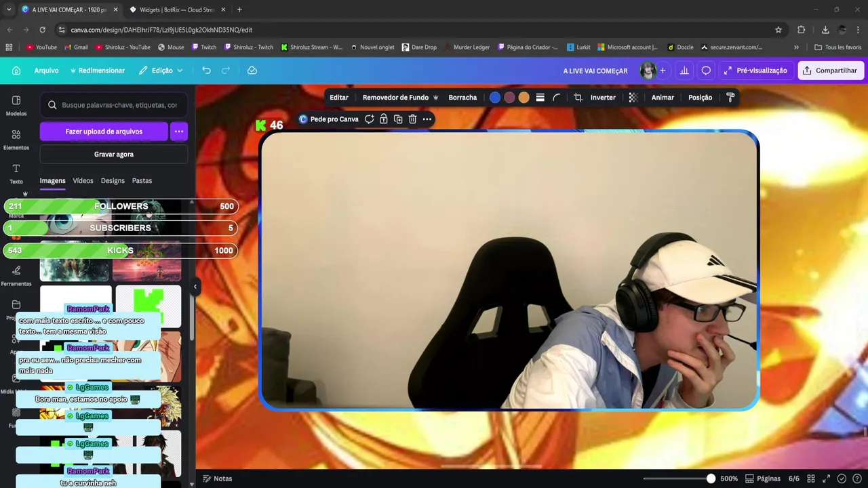Screen dimensions: 868x488
Task: Bookmark this page with star icon
Action: [778, 30]
